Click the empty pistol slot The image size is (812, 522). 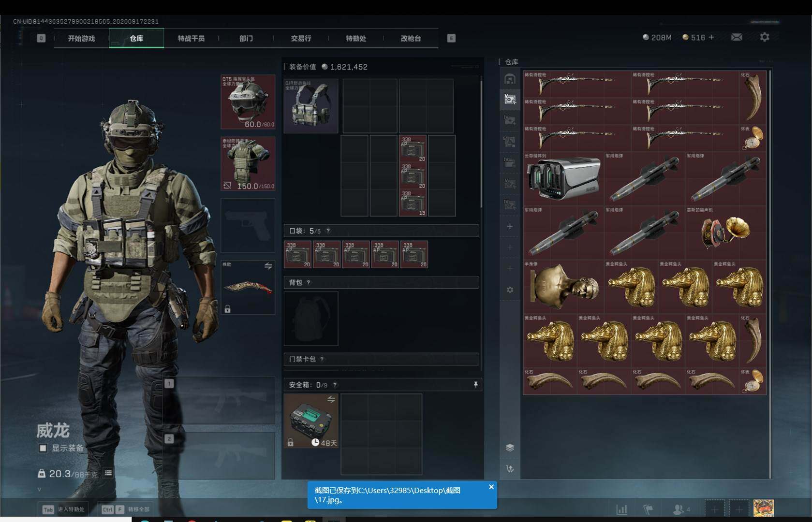point(248,226)
